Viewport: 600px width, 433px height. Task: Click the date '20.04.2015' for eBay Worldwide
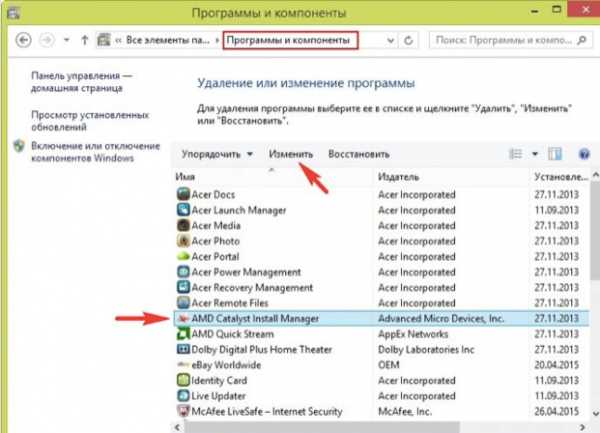pyautogui.click(x=556, y=365)
